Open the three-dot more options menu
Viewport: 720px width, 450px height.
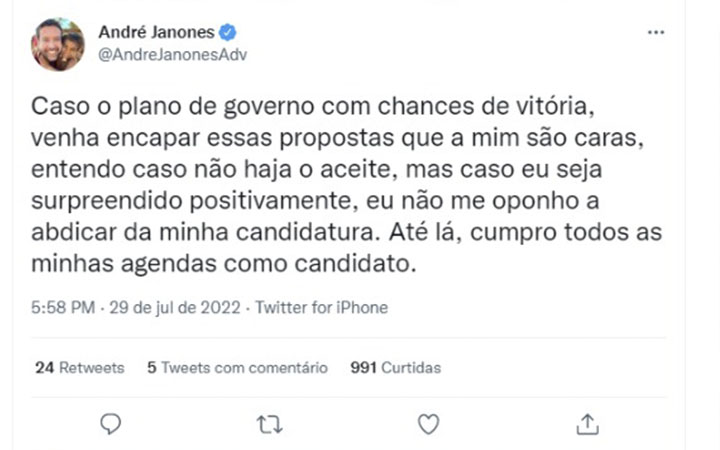656,32
